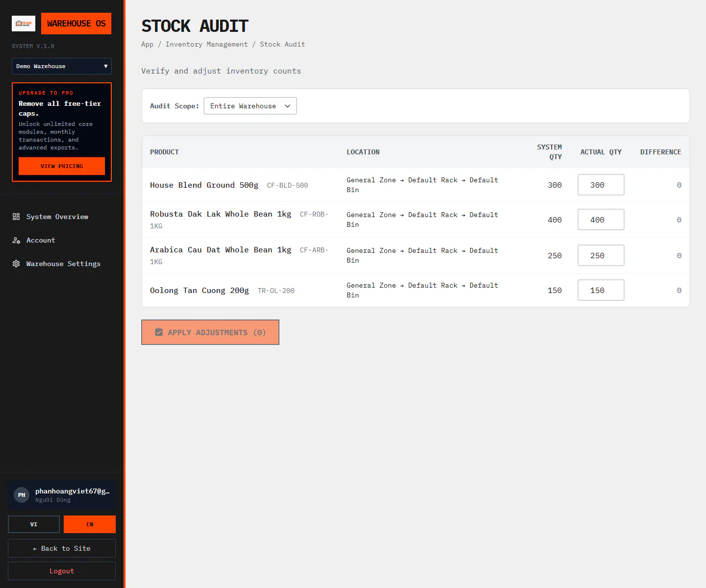The width and height of the screenshot is (706, 588).
Task: Click difference value in House Blend row
Action: click(x=679, y=185)
